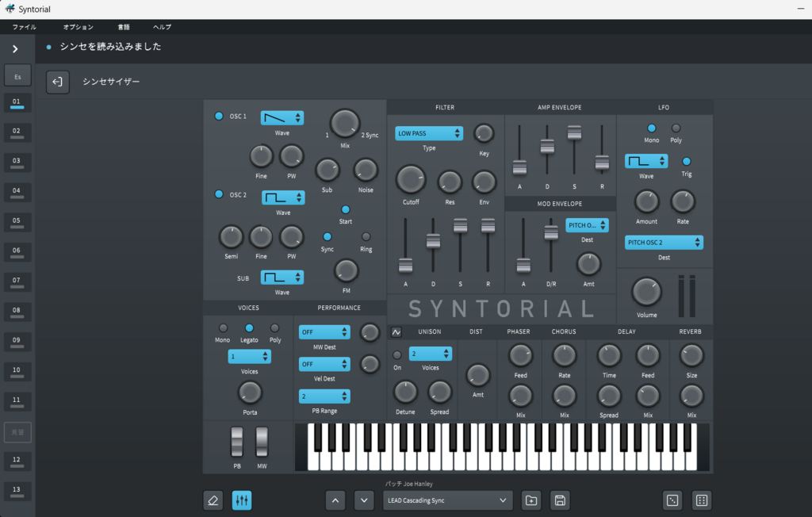Click the Mod Envelope D/R slider

[551, 233]
